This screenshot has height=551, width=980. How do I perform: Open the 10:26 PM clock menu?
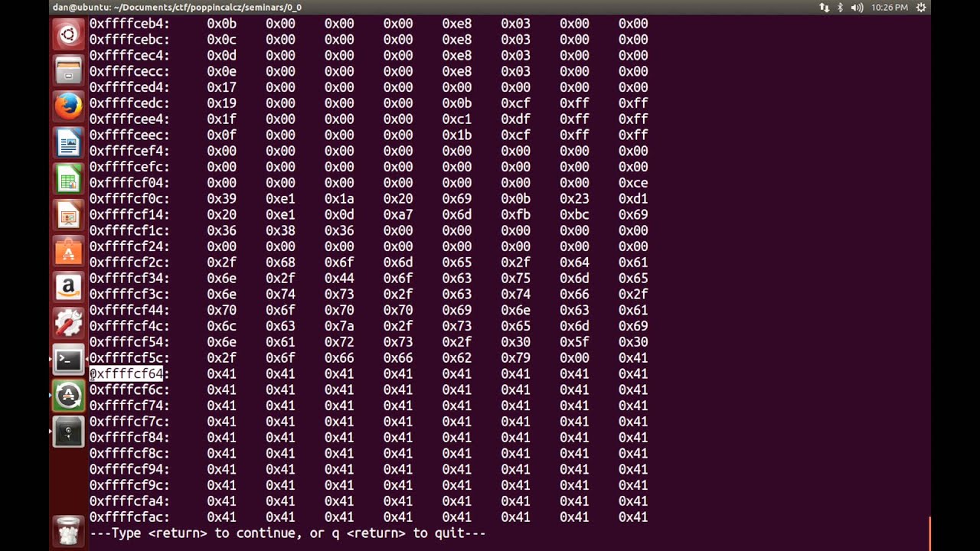click(x=889, y=7)
